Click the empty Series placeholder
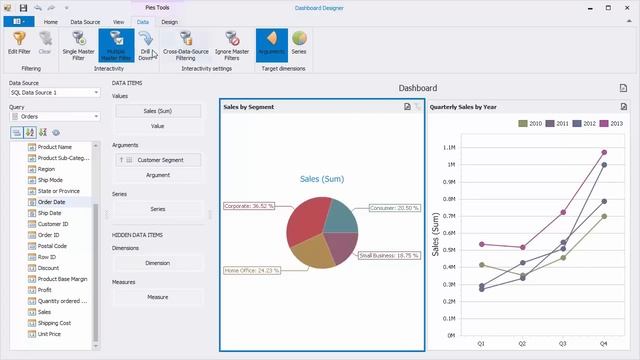This screenshot has width=640, height=360. pos(158,209)
